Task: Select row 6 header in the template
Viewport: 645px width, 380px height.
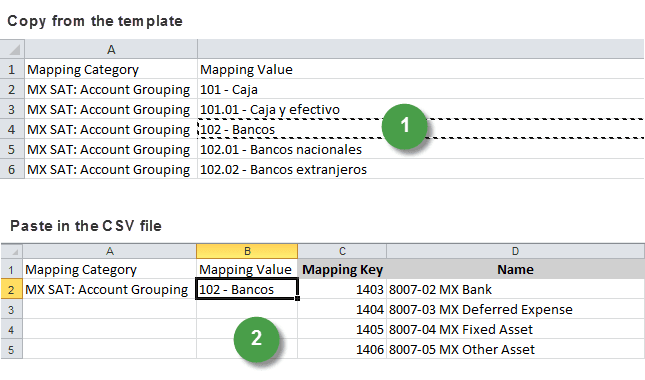Action: pos(12,169)
